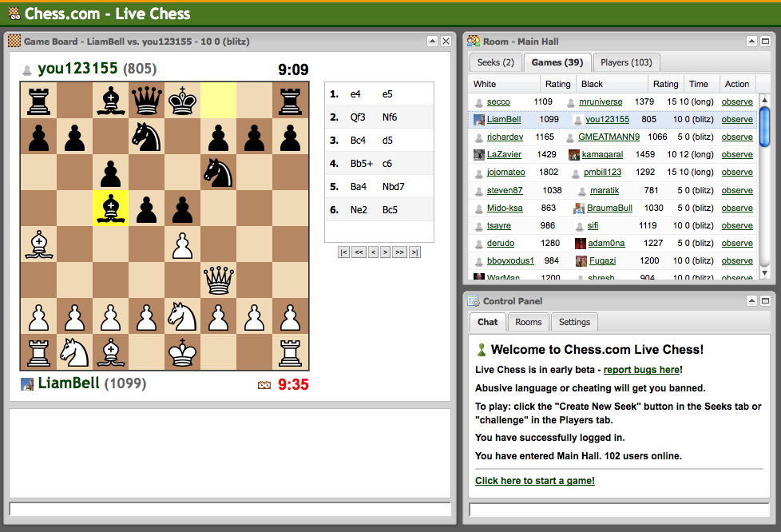Screen dimensions: 781x532
Task: Skip forward several moves with >> button
Action: (399, 252)
